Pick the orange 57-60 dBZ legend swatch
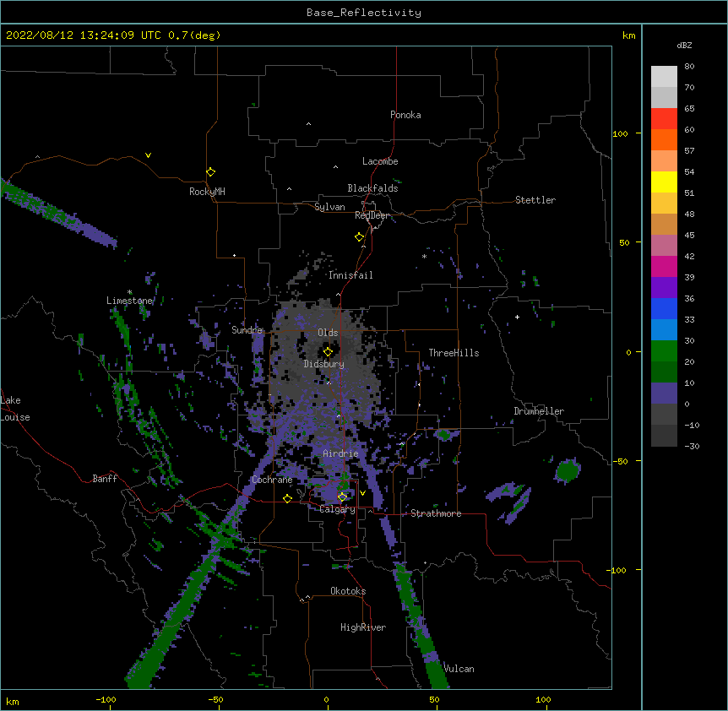Image resolution: width=728 pixels, height=711 pixels. pyautogui.click(x=664, y=139)
